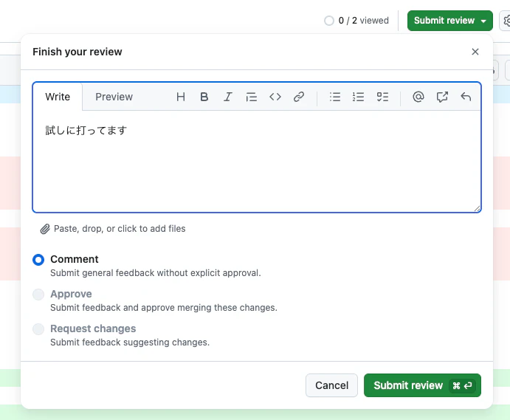
Task: Insert a task list
Action: tap(382, 97)
